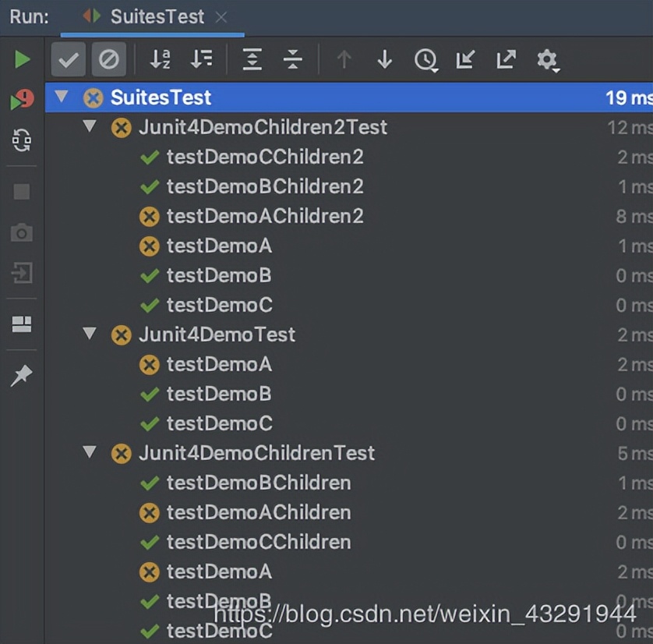Click Toggle auto-test icon in sidebar

click(22, 140)
